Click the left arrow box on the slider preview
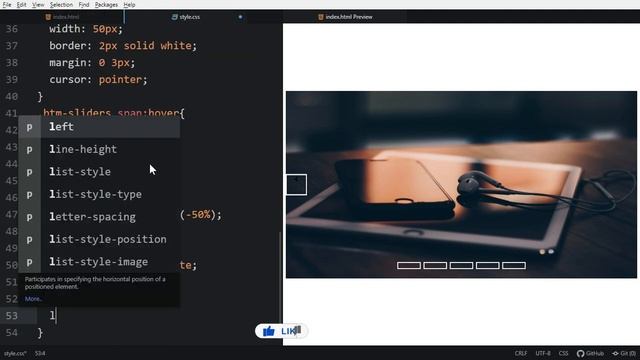This screenshot has width=640, height=360. pyautogui.click(x=296, y=184)
